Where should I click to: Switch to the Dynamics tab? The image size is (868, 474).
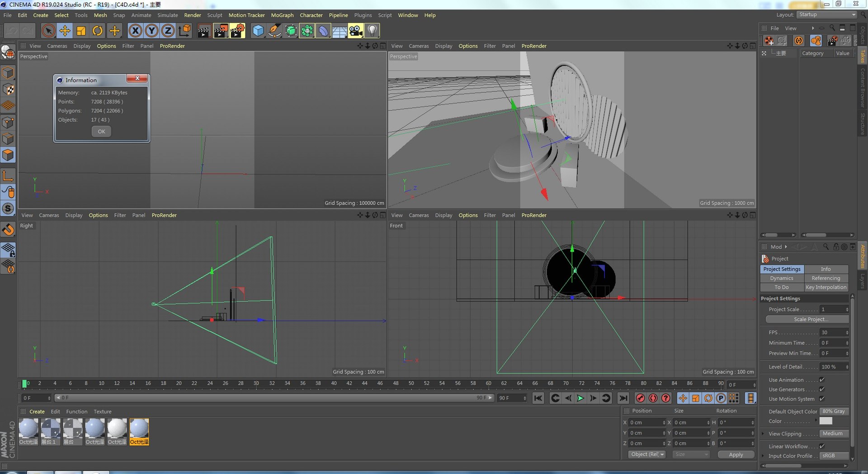point(782,278)
